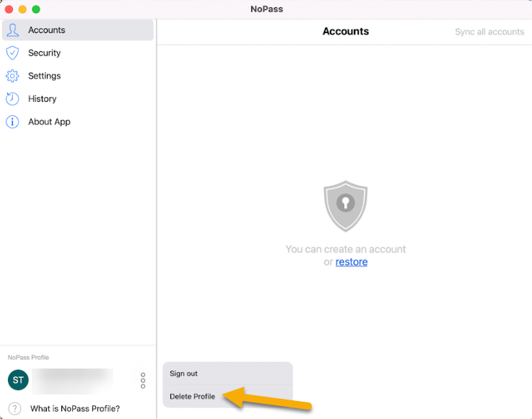Open the three-dot profile options menu

pos(143,380)
